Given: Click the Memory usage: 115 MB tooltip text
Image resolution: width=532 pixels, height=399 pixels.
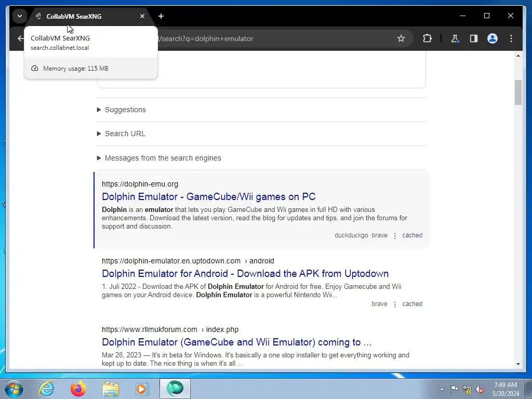Looking at the screenshot, I should [x=76, y=69].
